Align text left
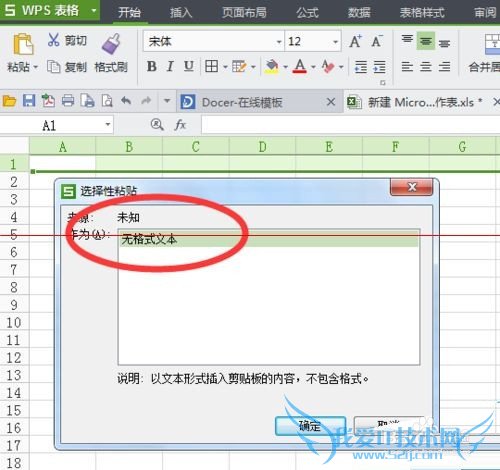500x470 pixels. coord(407,67)
